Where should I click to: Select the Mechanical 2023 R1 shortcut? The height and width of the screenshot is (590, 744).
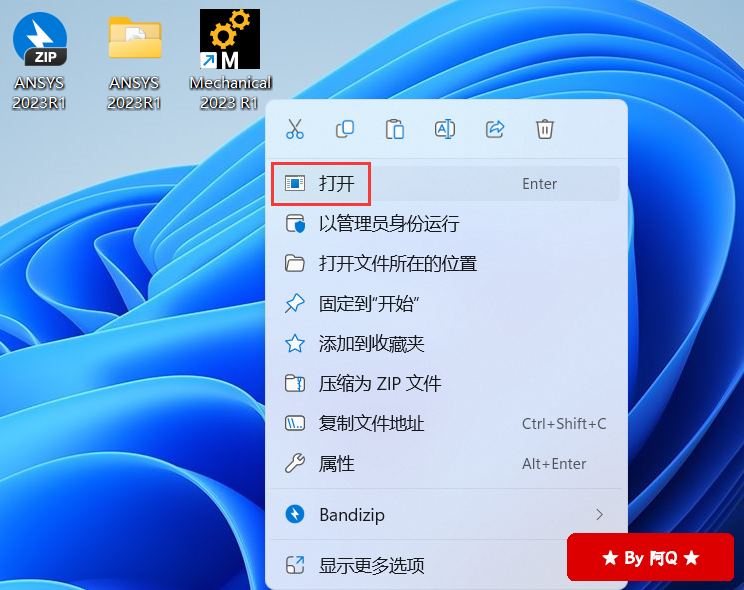(230, 59)
